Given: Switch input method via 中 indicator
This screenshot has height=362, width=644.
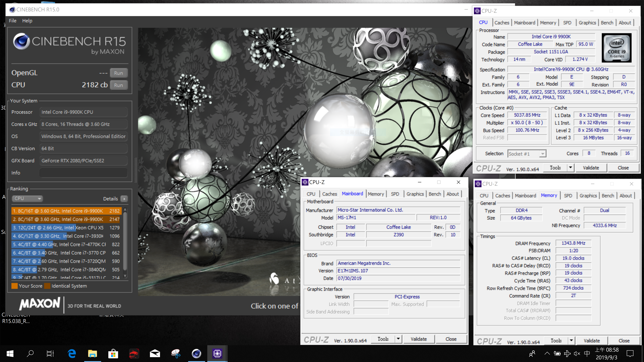Looking at the screenshot, I should coord(587,353).
